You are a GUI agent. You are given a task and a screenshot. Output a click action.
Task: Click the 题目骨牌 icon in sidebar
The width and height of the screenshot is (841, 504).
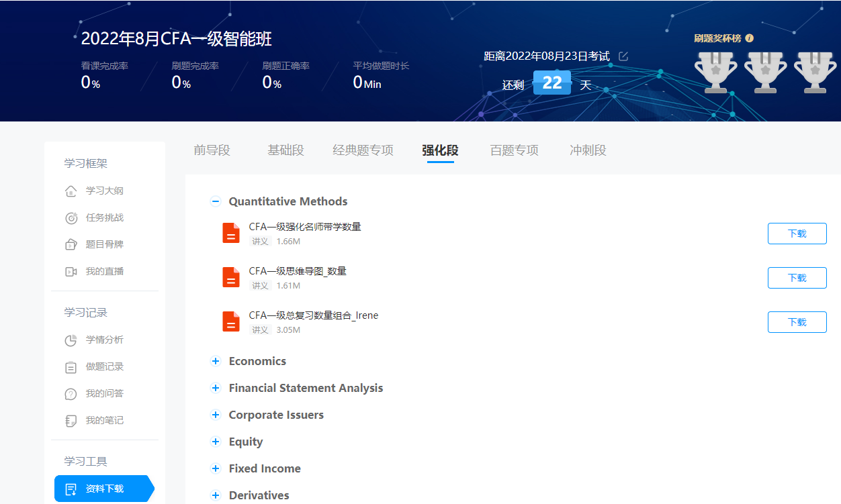pos(71,245)
